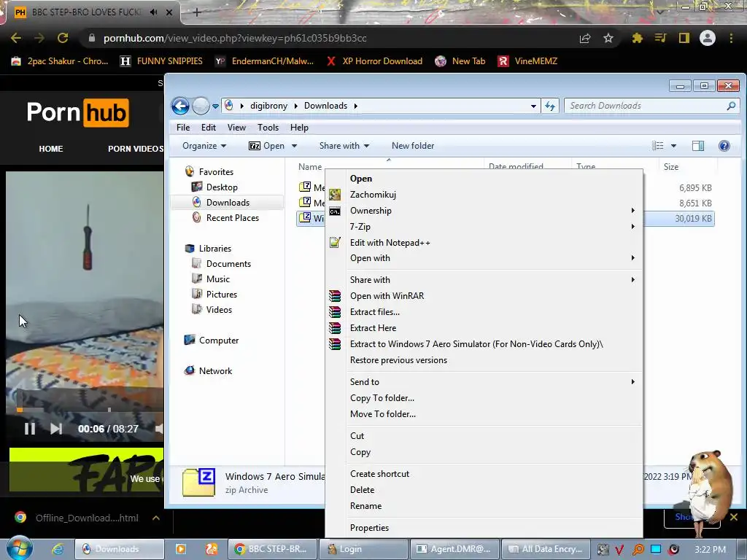Choose Extract Here in context menu

coord(485,328)
